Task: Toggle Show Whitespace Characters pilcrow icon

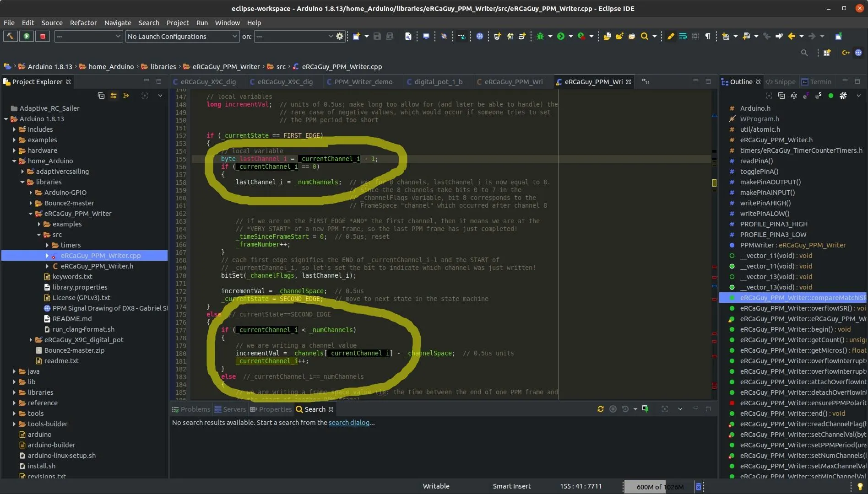Action: point(708,36)
